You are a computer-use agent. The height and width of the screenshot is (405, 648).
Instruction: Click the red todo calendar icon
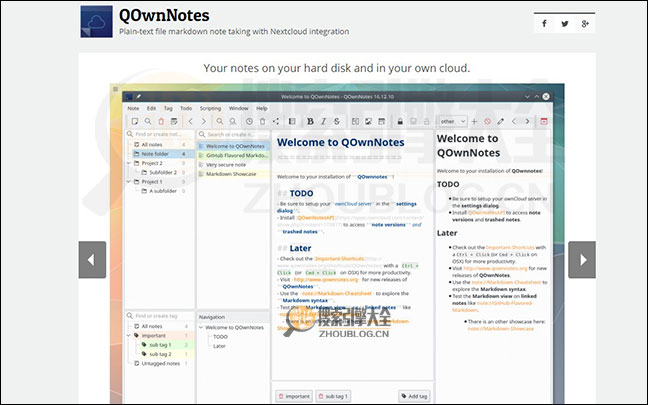[x=544, y=121]
